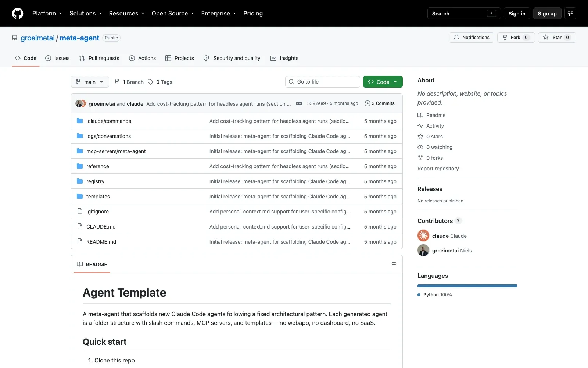The height and width of the screenshot is (368, 588).
Task: Click the templates folder icon
Action: (80, 196)
